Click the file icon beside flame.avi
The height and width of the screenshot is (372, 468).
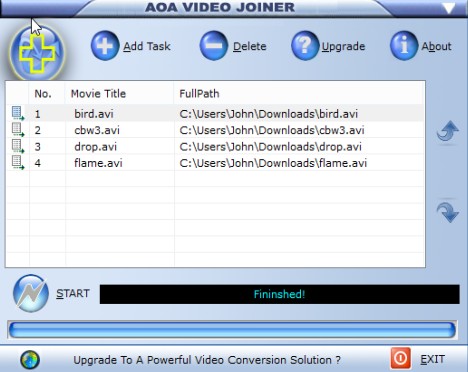click(x=18, y=163)
